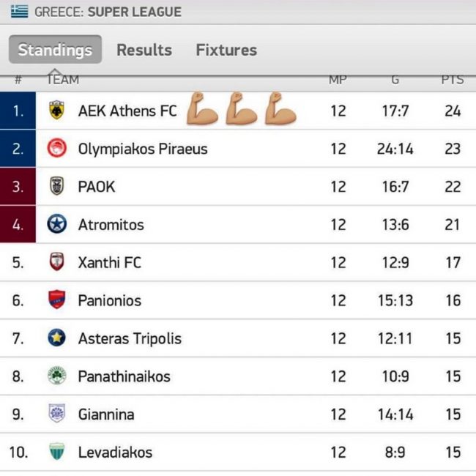
Task: Click the PAOK team crest icon
Action: pos(56,187)
